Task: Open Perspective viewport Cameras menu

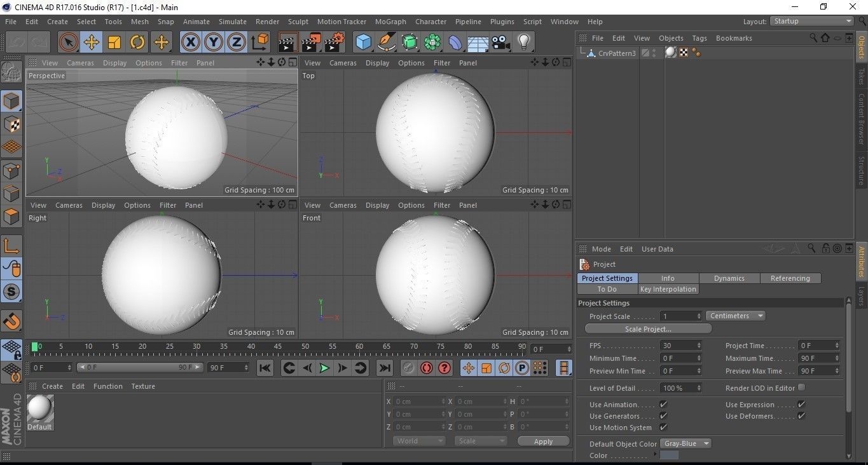Action: coord(80,63)
